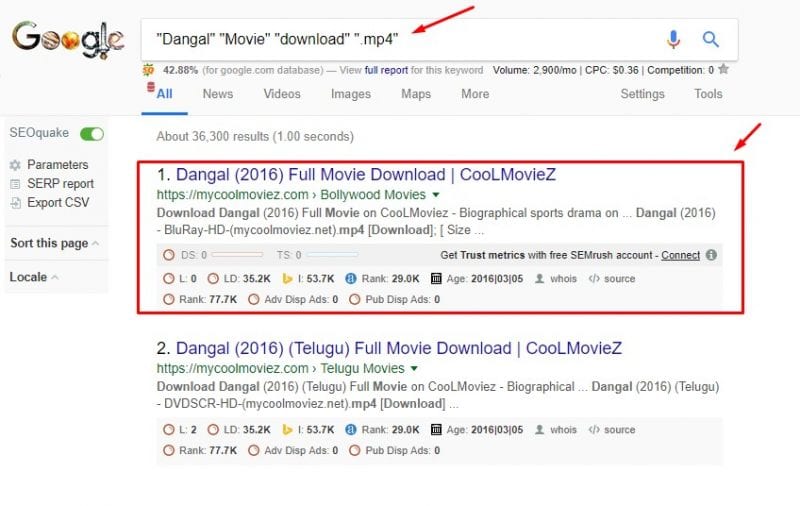This screenshot has width=800, height=506.
Task: Switch to the News tab
Action: pos(218,94)
